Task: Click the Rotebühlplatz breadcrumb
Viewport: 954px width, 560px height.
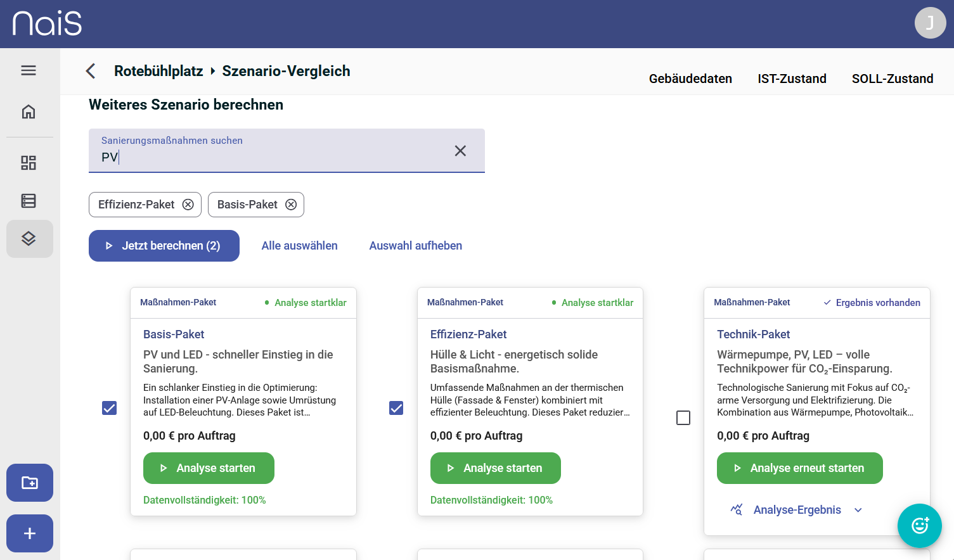Action: pyautogui.click(x=158, y=71)
